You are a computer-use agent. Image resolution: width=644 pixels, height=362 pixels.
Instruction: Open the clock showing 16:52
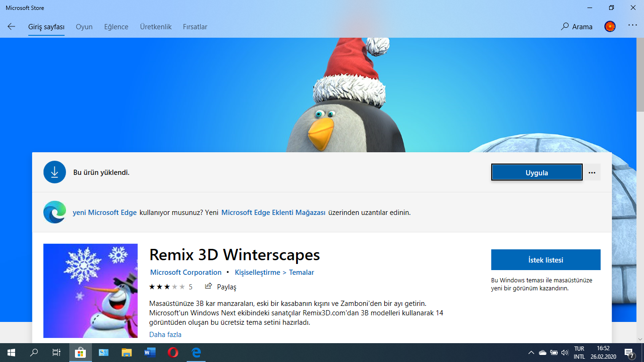point(603,353)
